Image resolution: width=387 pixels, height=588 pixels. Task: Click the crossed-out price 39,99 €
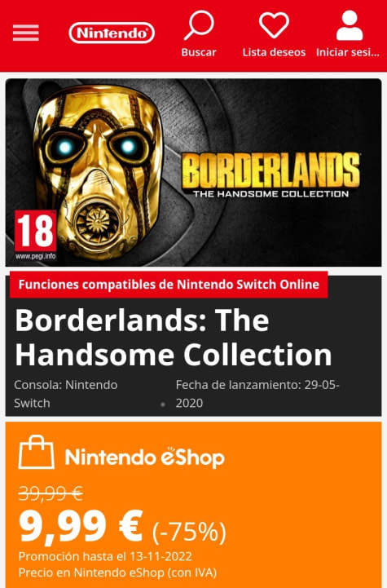[x=51, y=493]
